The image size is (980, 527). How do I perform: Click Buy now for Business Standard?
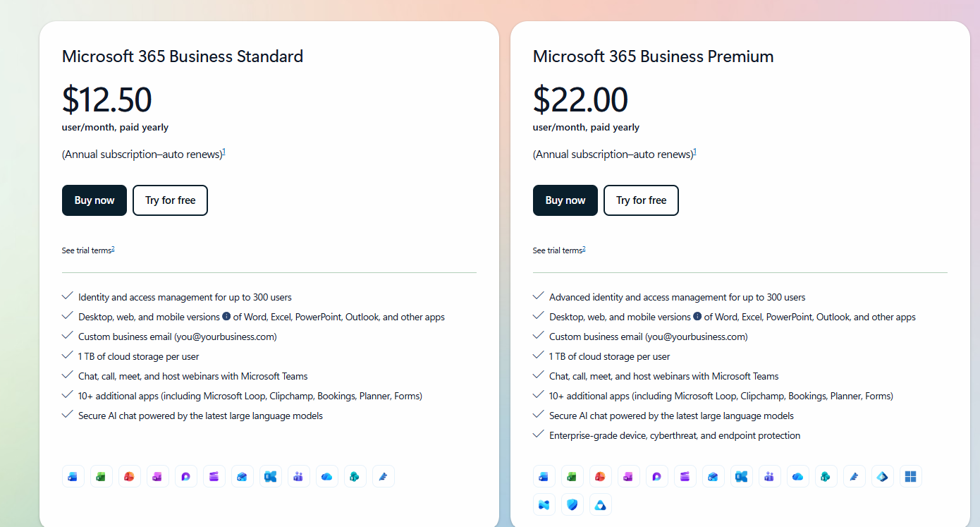[x=94, y=200]
